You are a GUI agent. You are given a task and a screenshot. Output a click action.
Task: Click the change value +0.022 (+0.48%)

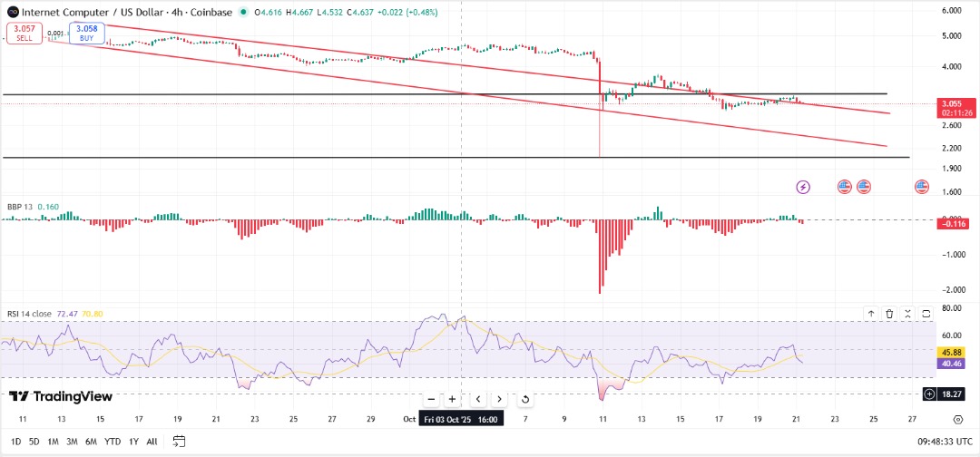pos(407,13)
